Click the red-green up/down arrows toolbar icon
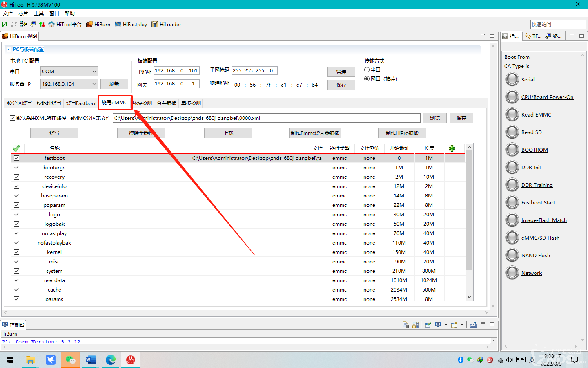Screen dimensions: 588x368 tap(42, 24)
